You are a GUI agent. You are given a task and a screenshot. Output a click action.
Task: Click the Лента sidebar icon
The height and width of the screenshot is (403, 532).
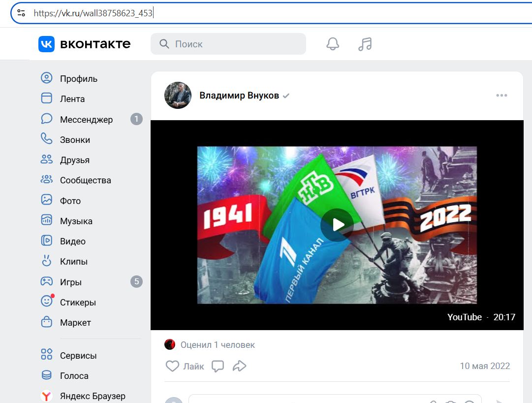tap(46, 98)
